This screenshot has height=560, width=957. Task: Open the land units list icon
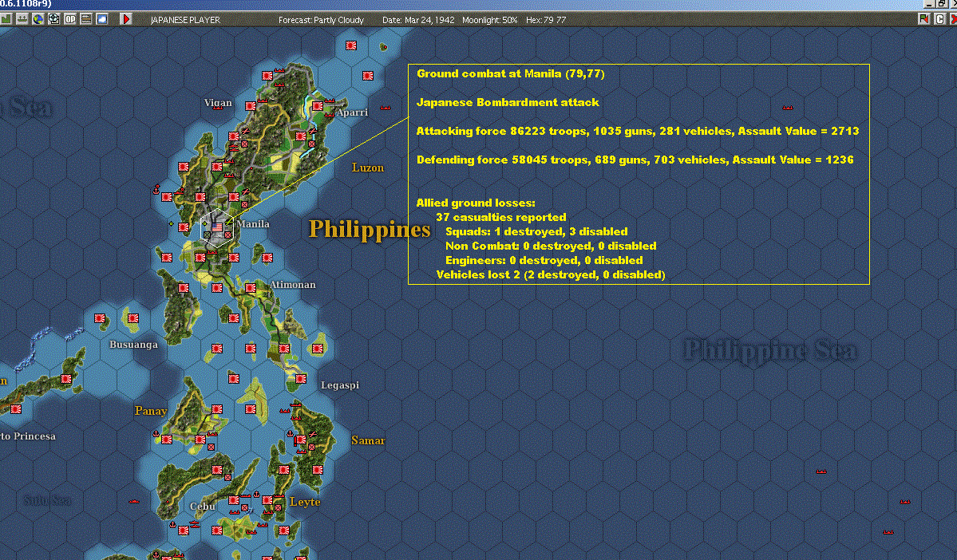tap(6, 19)
